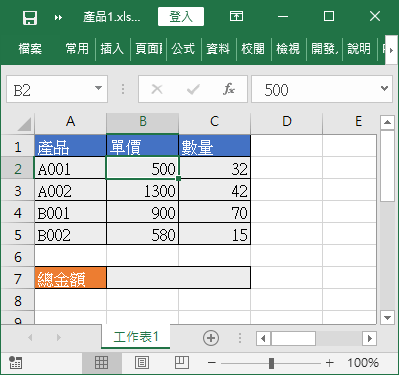Select column A header
This screenshot has height=375, width=399.
pyautogui.click(x=70, y=122)
